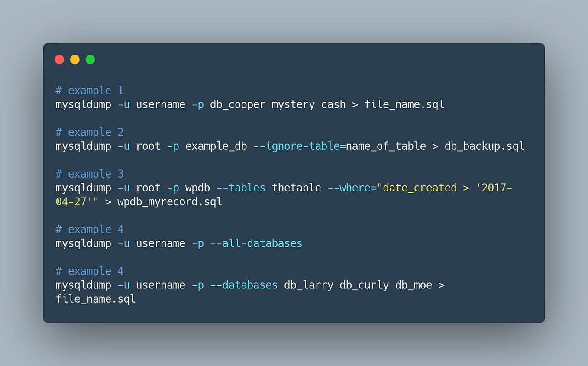Click the second "# example 4" comment
588x366 pixels.
[x=89, y=271]
